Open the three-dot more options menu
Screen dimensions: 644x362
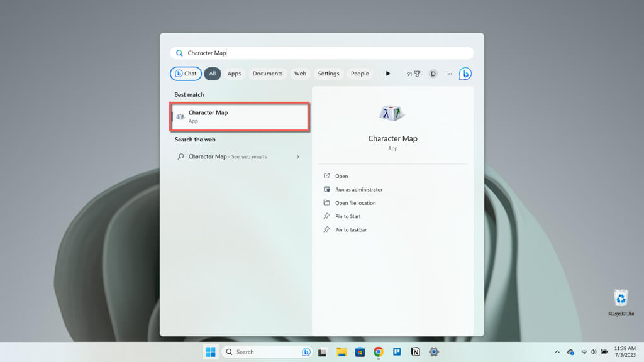(449, 74)
